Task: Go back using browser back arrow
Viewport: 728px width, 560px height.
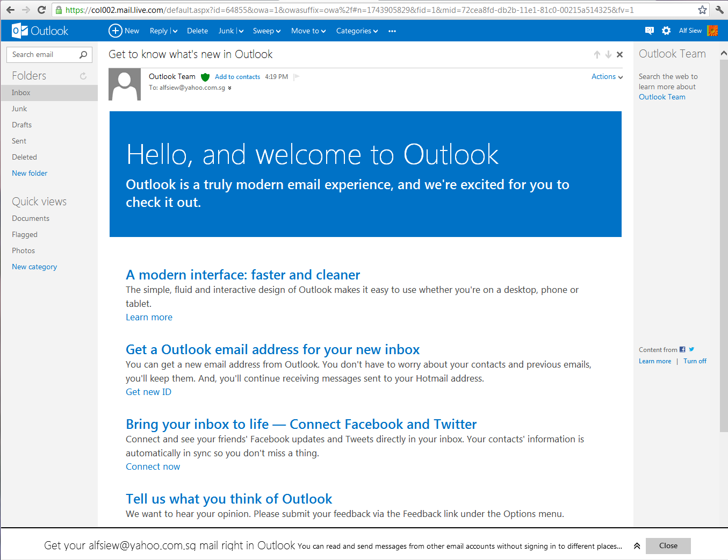Action: (x=10, y=10)
